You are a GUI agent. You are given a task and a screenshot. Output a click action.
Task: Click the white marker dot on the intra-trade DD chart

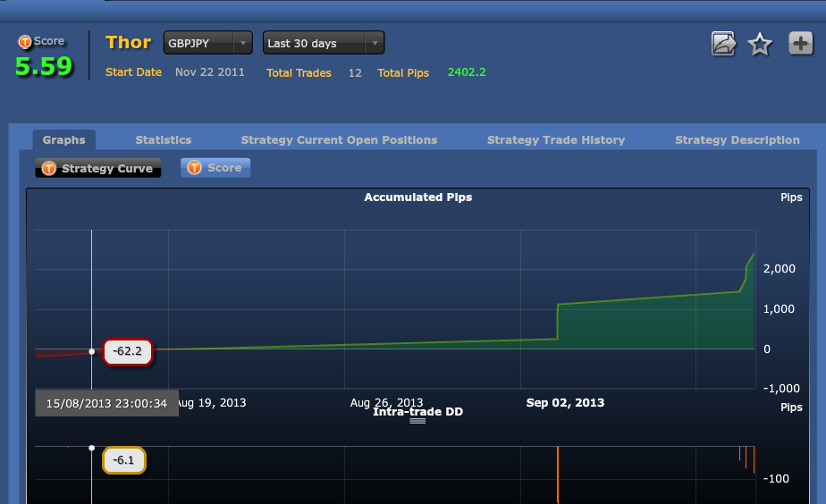[92, 448]
